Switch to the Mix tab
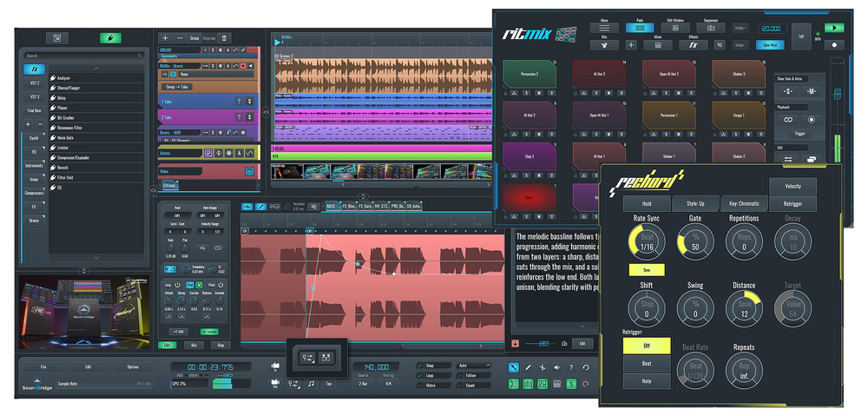868x416 pixels. [194, 345]
